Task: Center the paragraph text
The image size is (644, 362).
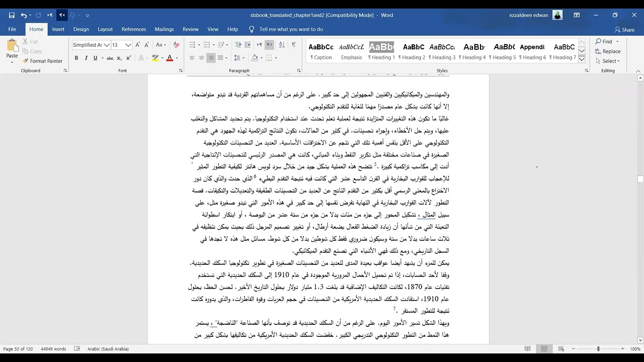Action: click(x=201, y=58)
